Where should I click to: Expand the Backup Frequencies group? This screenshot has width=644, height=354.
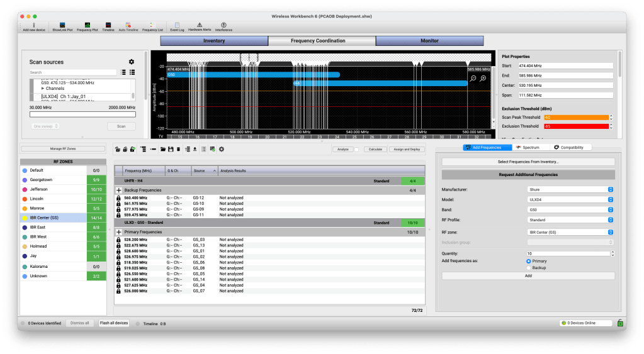[119, 190]
